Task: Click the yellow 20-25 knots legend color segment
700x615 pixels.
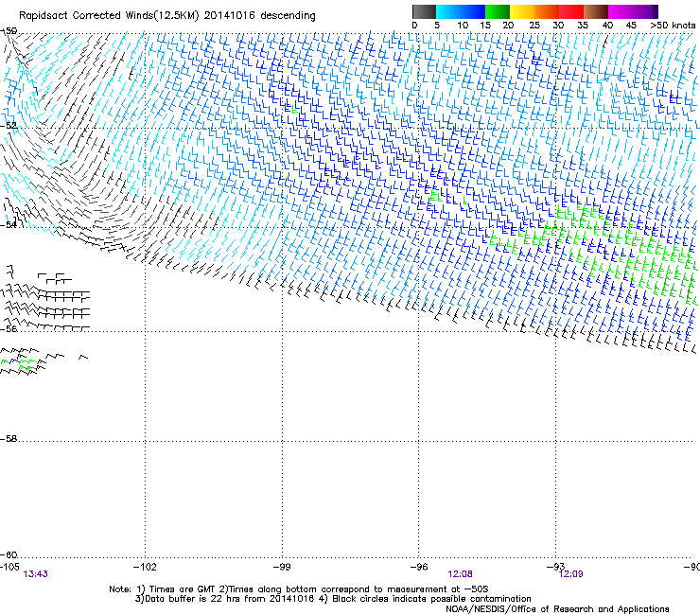Action: pos(522,11)
